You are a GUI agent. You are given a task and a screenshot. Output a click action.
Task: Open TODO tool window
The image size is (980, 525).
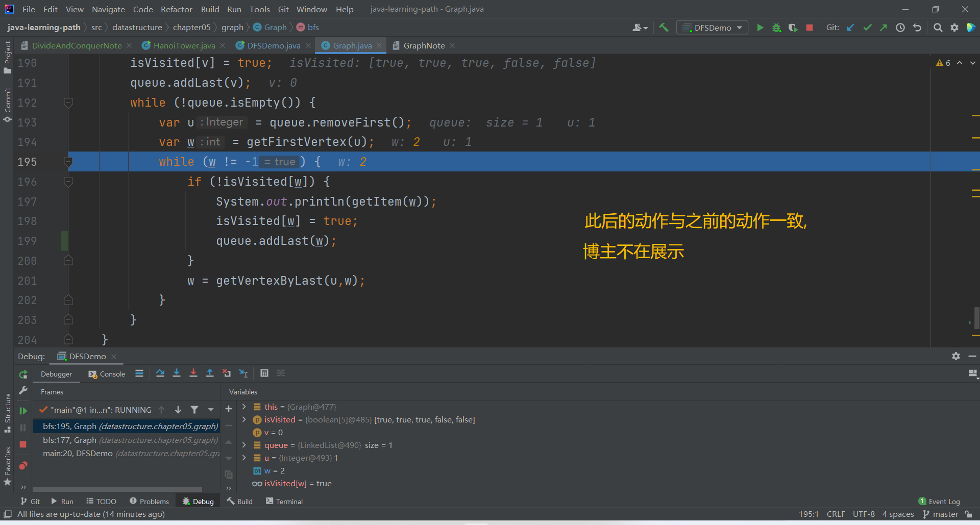point(101,502)
